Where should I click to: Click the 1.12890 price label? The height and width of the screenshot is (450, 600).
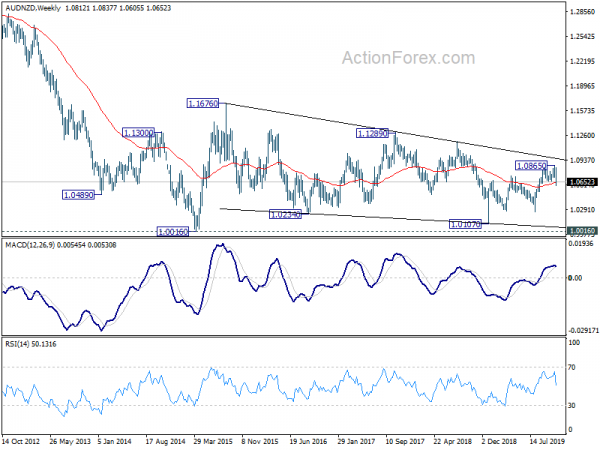pyautogui.click(x=372, y=133)
